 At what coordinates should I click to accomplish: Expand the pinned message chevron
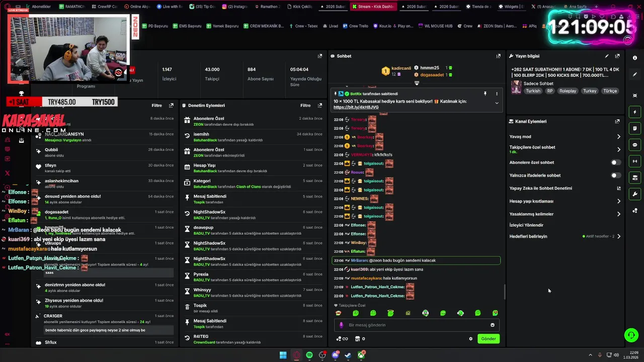pos(497,103)
